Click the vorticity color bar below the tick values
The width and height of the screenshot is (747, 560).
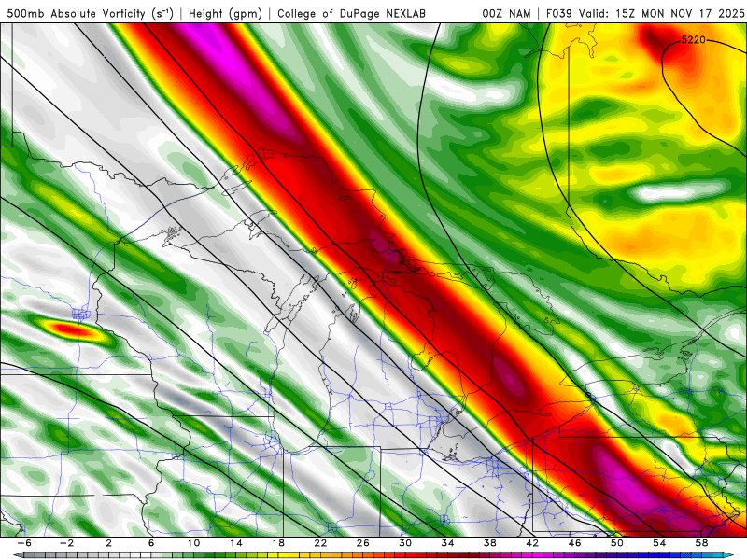[x=373, y=555]
